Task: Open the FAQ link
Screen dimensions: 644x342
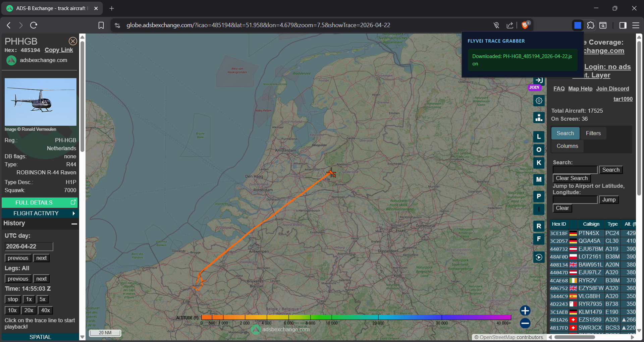Action: (559, 89)
